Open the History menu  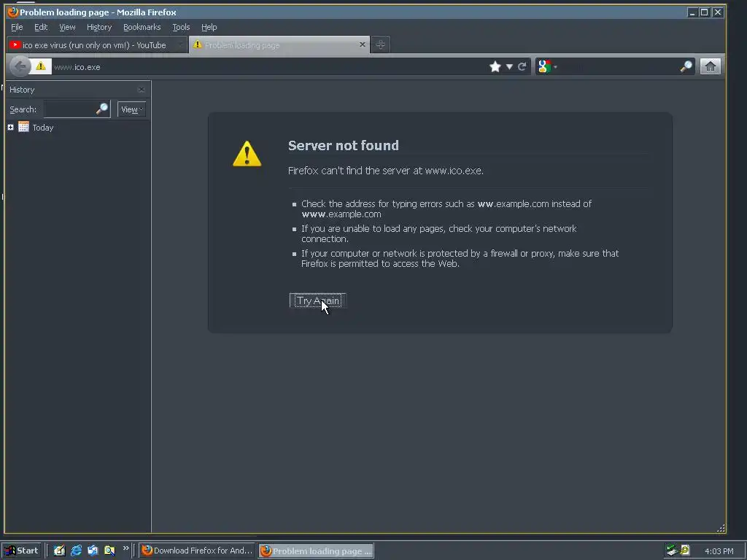[99, 27]
